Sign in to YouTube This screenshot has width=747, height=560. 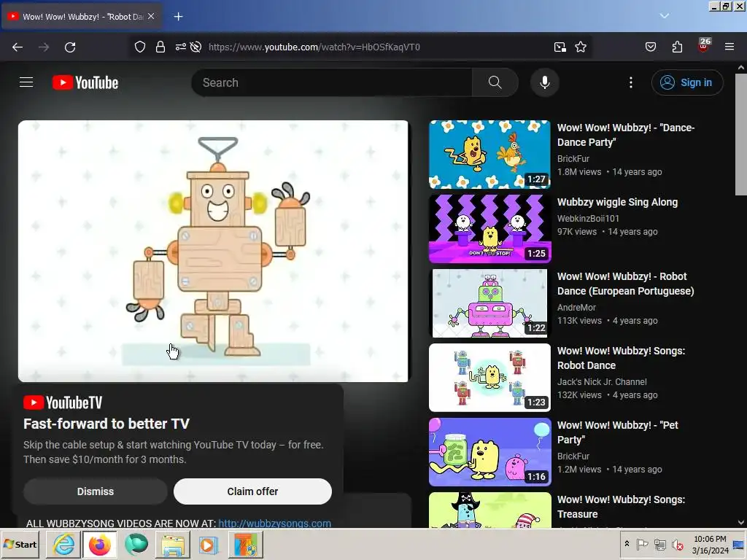point(687,82)
